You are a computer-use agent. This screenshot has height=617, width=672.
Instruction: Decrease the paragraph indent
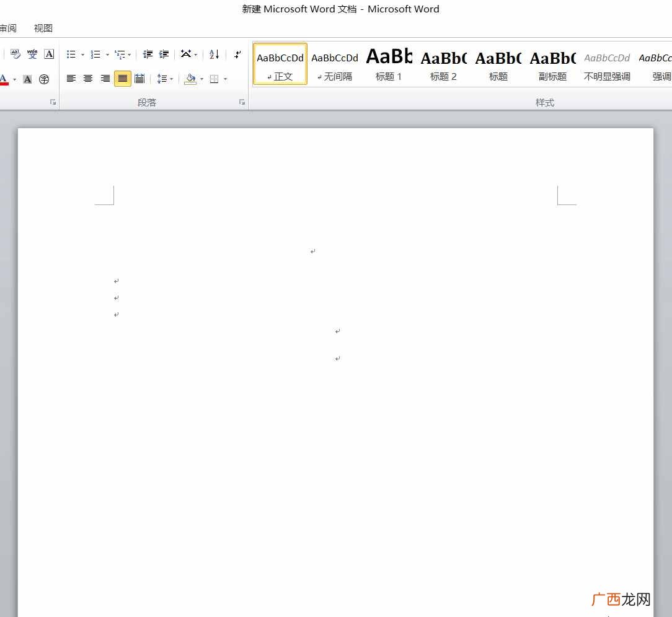(148, 55)
